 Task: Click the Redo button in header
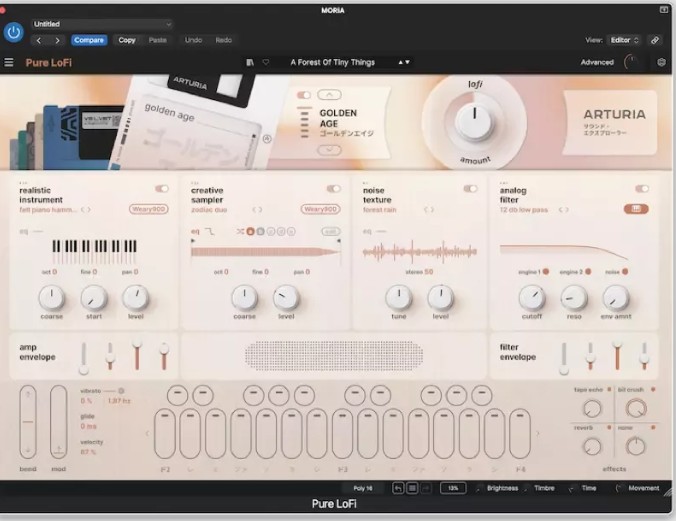[x=223, y=40]
